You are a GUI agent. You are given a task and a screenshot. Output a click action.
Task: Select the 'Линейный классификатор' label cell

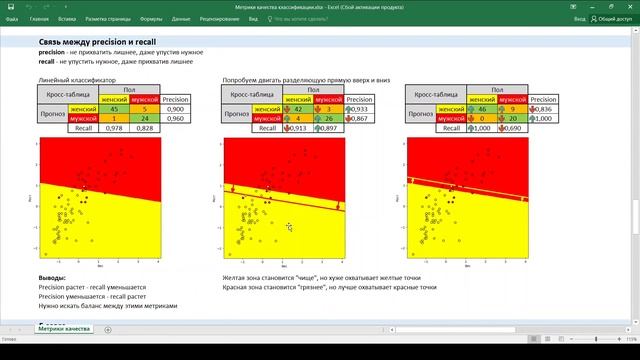[x=77, y=80]
